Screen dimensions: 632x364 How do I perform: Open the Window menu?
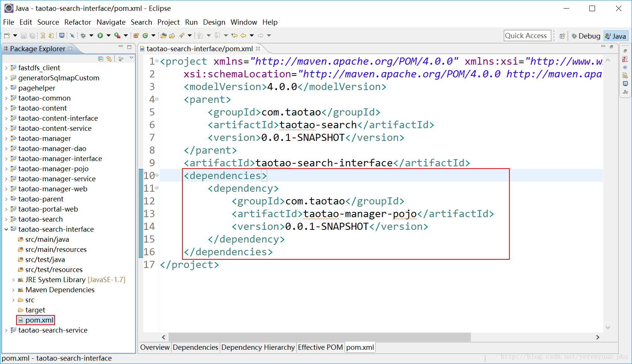pyautogui.click(x=244, y=22)
